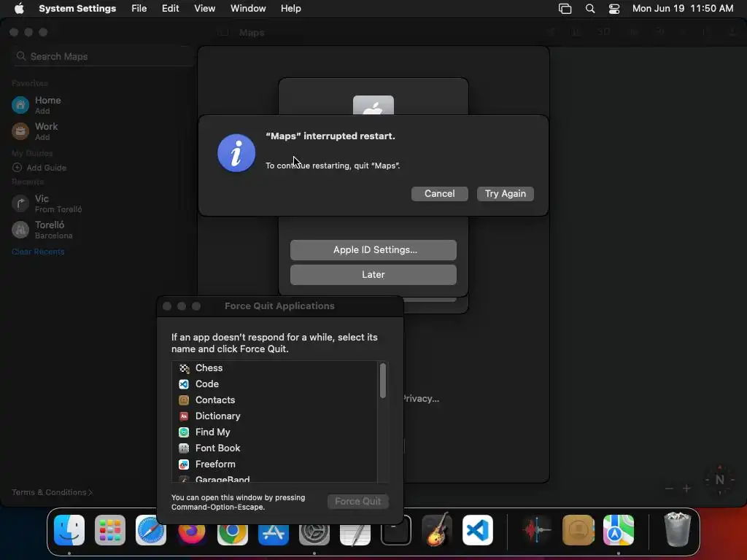Select GarageBand in Force Quit list

click(x=275, y=478)
